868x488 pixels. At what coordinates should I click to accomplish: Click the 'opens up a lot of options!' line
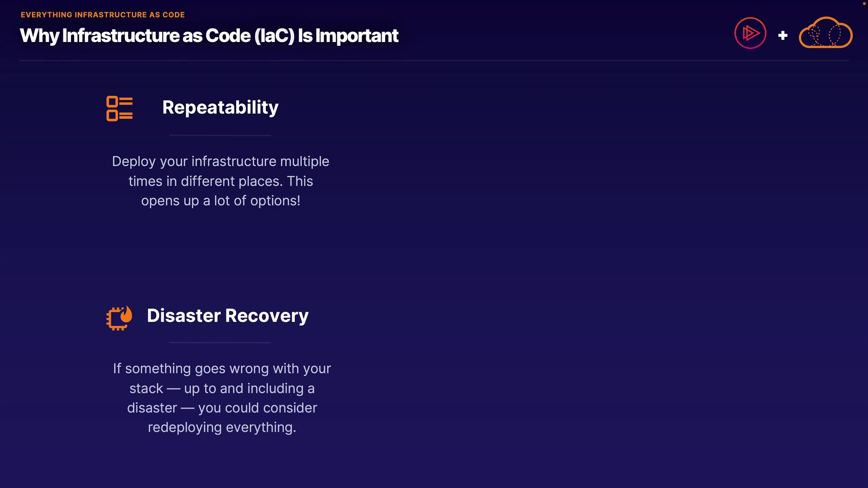coord(220,201)
